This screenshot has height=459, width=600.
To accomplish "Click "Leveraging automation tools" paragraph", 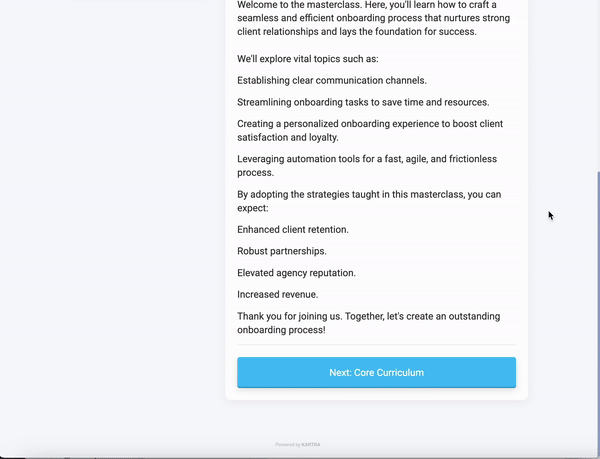I will (366, 166).
